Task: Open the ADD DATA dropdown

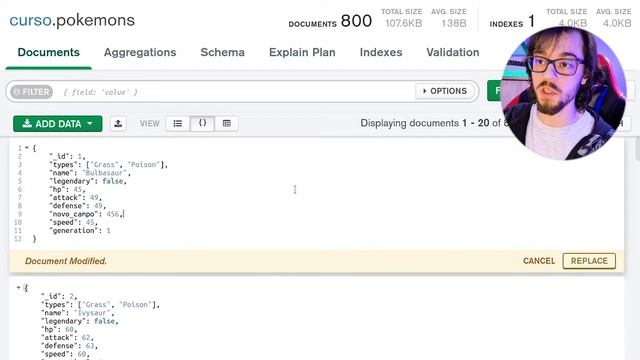Action: point(58,124)
